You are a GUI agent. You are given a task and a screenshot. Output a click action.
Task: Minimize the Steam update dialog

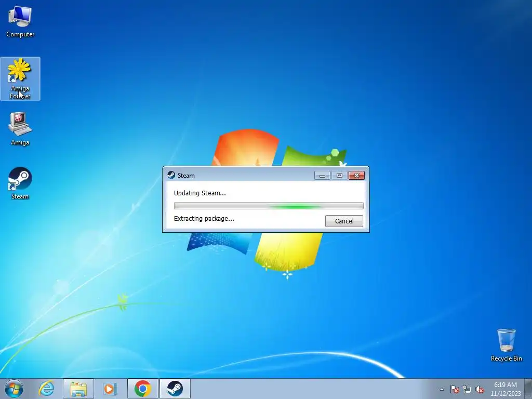[x=322, y=175]
